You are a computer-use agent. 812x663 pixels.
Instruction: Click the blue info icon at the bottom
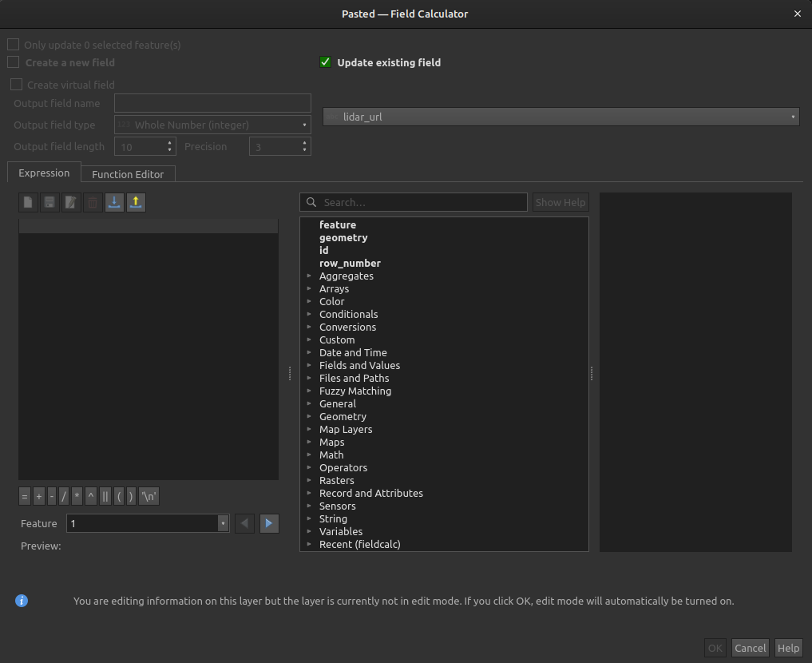(22, 601)
